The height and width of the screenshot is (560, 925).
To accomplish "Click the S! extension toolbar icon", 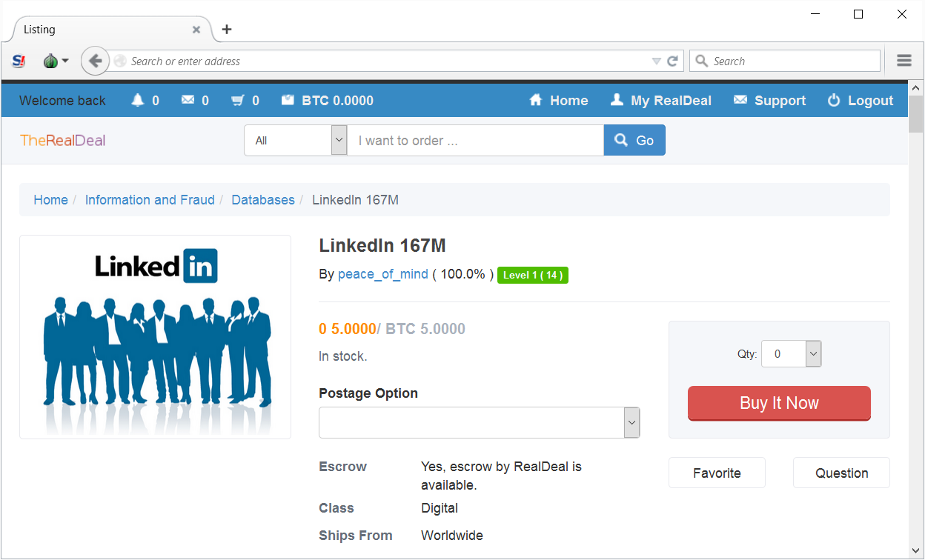I will click(19, 61).
